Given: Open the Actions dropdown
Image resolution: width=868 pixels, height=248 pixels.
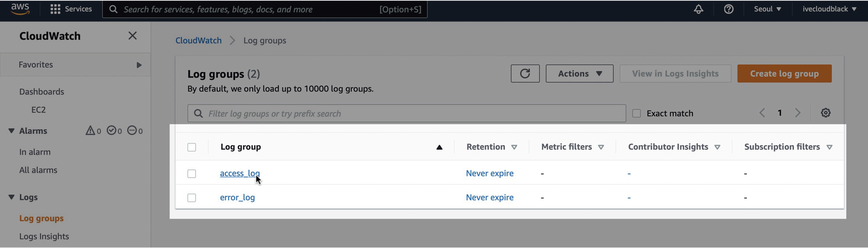Looking at the screenshot, I should [x=579, y=74].
